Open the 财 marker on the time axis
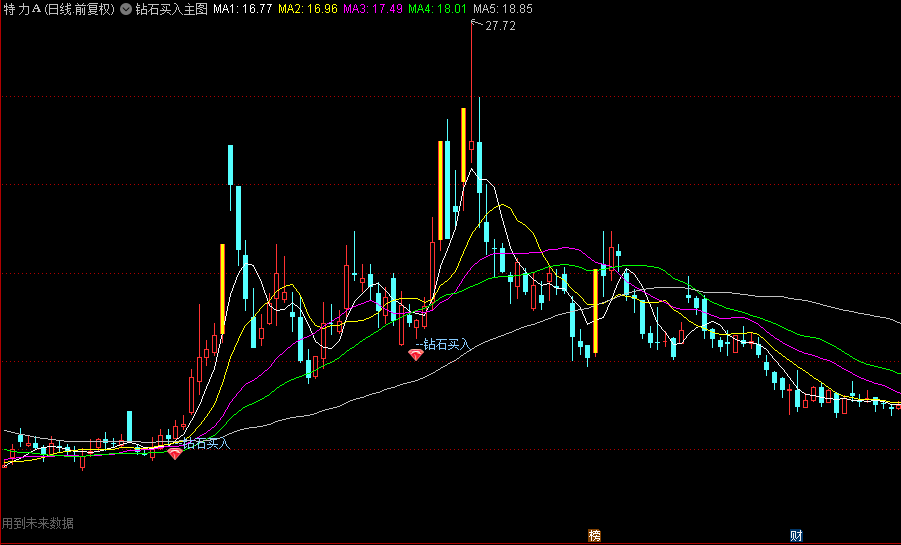 point(796,536)
